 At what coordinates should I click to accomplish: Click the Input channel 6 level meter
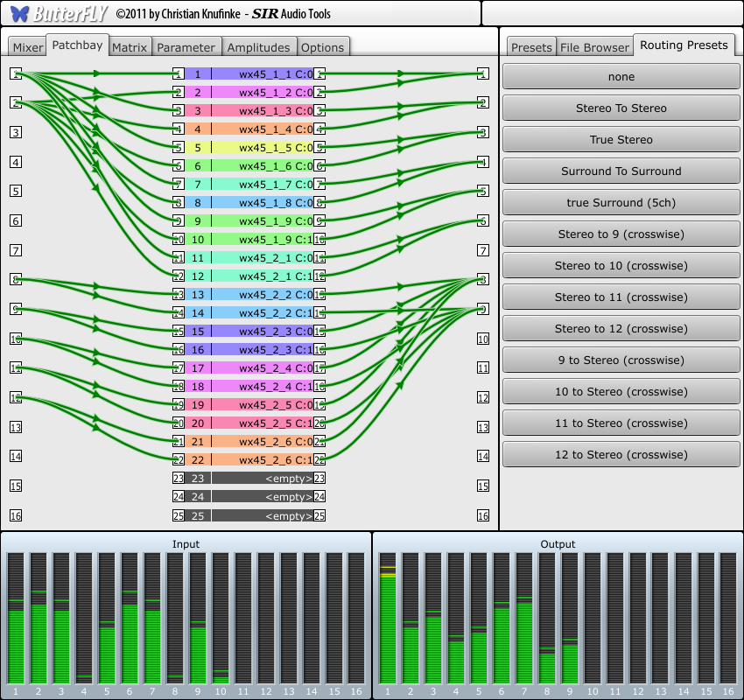coord(130,619)
